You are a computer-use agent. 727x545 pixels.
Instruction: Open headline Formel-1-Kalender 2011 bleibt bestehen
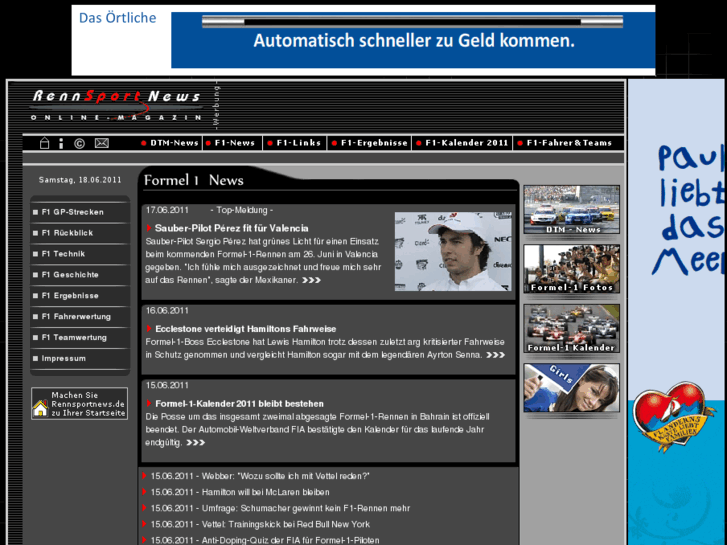[239, 403]
